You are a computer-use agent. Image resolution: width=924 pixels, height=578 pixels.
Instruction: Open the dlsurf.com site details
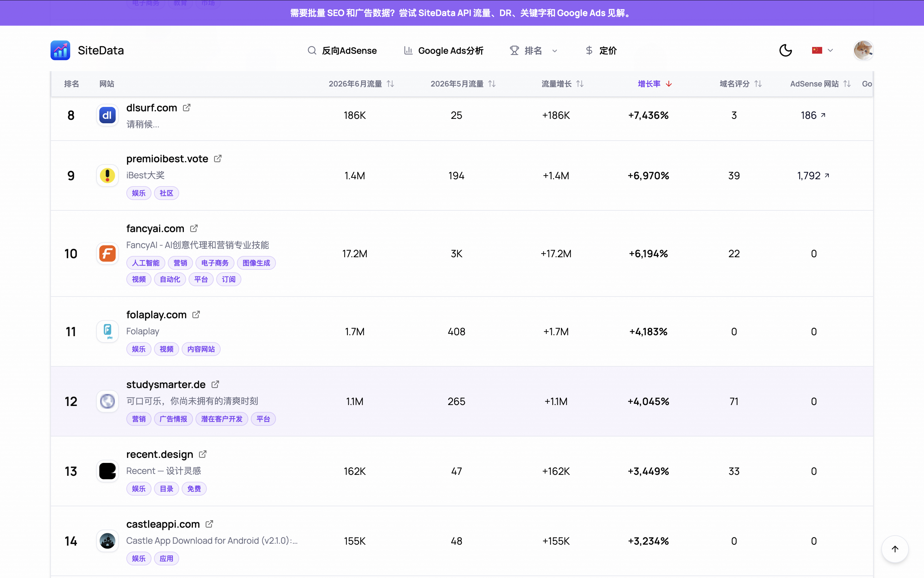152,108
